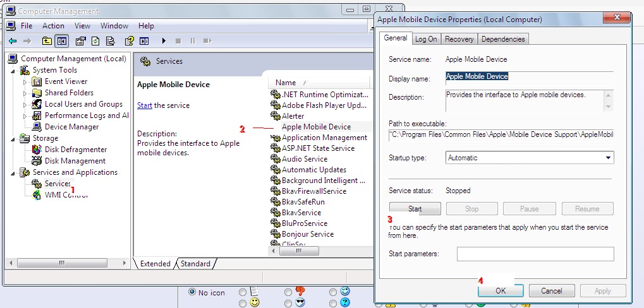Click the Device Manager tree icon
This screenshot has width=644, height=308.
(x=37, y=127)
